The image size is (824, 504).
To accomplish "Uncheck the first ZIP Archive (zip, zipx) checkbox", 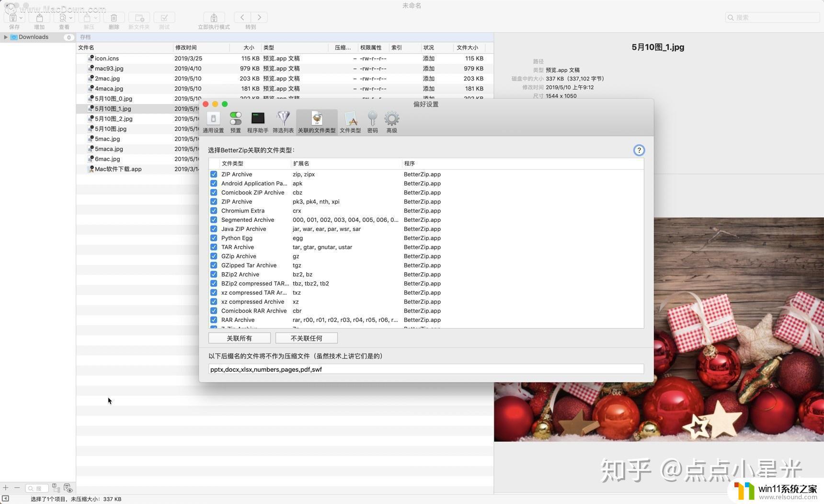I will click(214, 174).
